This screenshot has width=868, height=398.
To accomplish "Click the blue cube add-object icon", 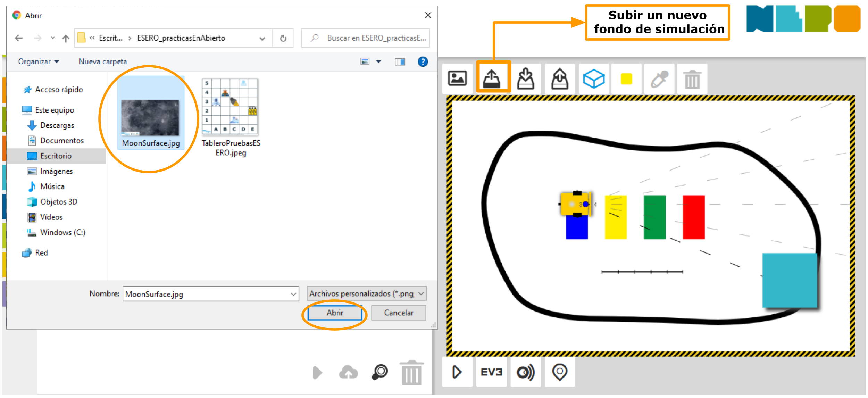I will click(594, 78).
